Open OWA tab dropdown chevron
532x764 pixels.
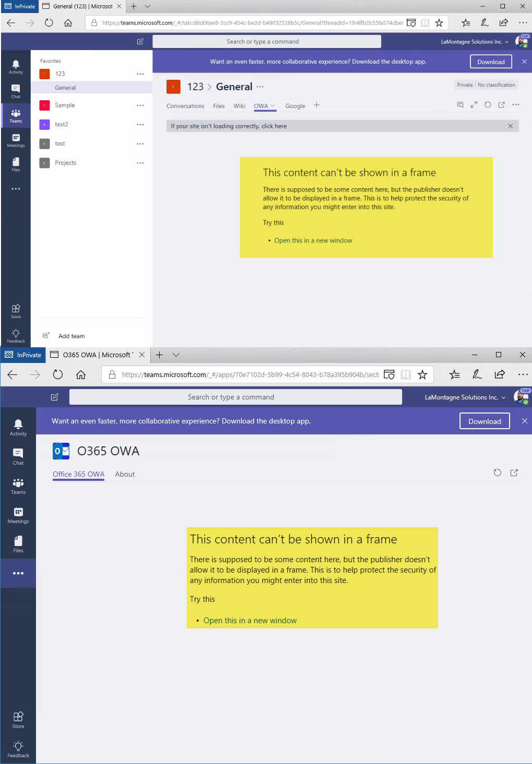pyautogui.click(x=272, y=106)
